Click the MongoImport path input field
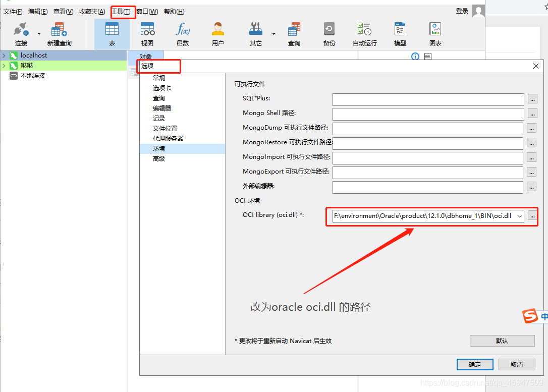This screenshot has height=392, width=548. click(428, 158)
